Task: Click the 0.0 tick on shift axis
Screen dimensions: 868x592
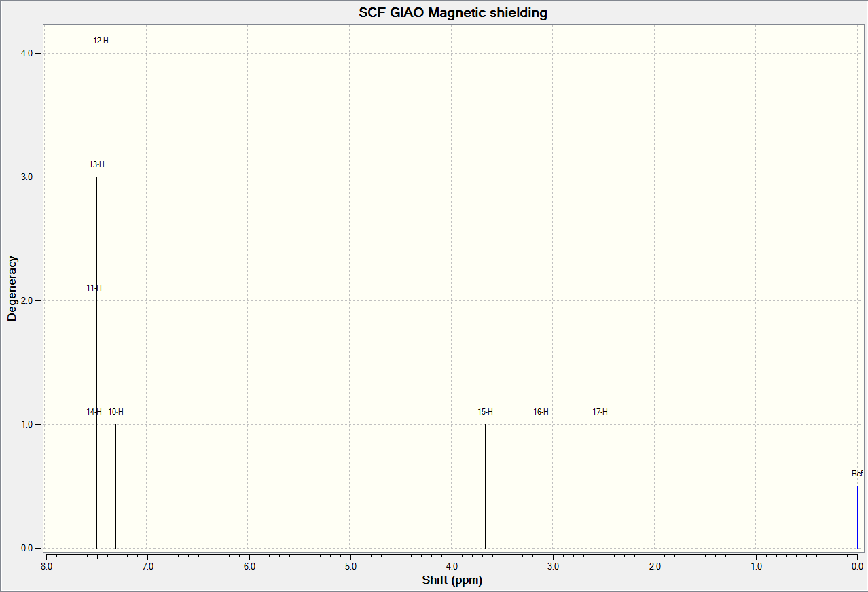Action: [857, 565]
